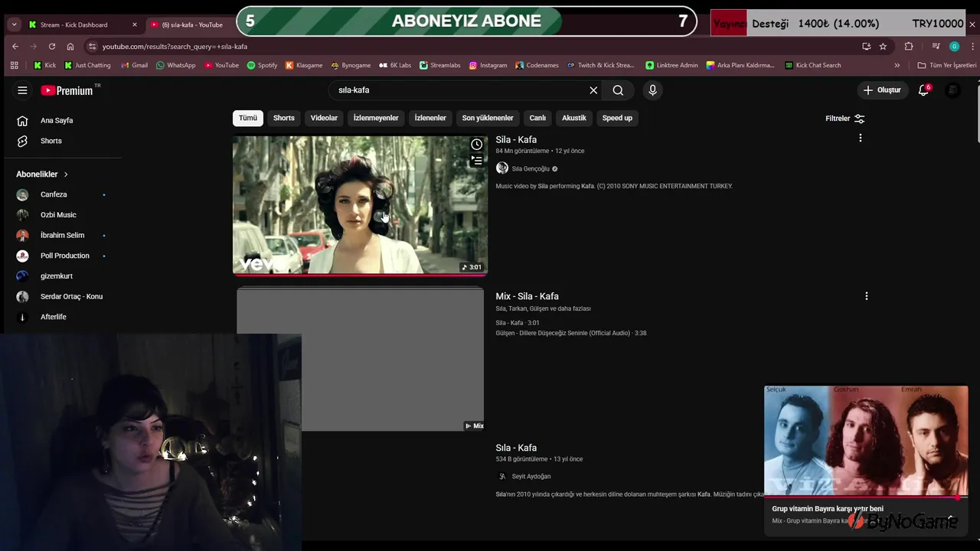Add Sıla - Kafa to Watch Later clock icon
This screenshot has height=551, width=980.
[476, 145]
